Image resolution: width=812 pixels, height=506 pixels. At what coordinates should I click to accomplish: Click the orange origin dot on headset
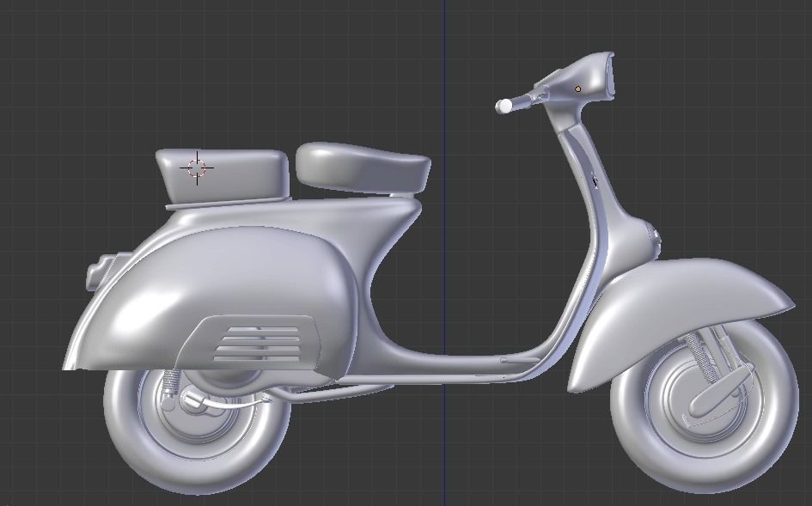point(578,89)
